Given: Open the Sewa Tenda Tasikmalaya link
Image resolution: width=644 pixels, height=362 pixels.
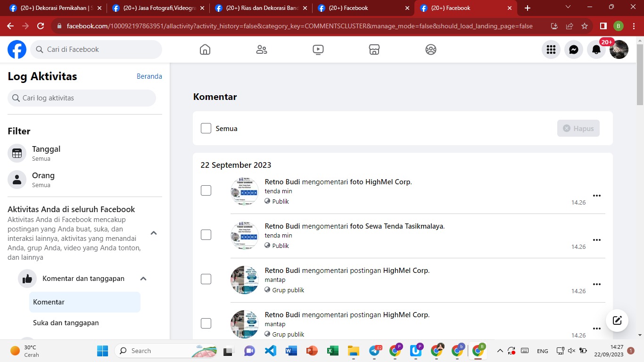Looking at the screenshot, I should (x=405, y=226).
